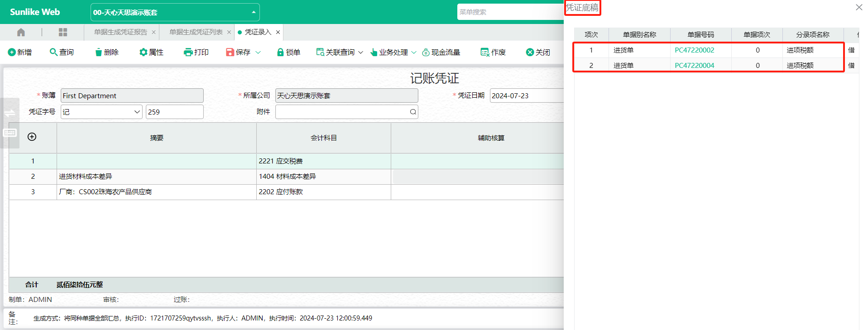Select 进货单 in draft row 2
This screenshot has width=868, height=330.
click(623, 66)
